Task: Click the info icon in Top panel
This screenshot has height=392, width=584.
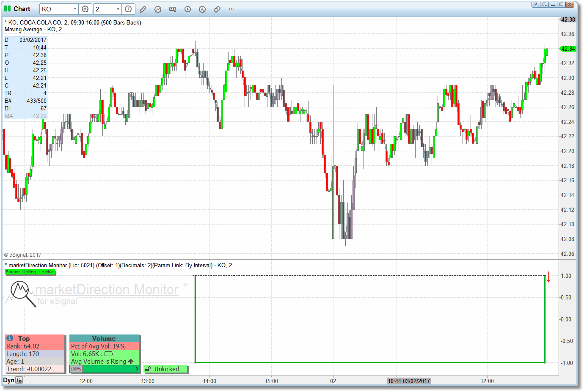Action: point(10,338)
